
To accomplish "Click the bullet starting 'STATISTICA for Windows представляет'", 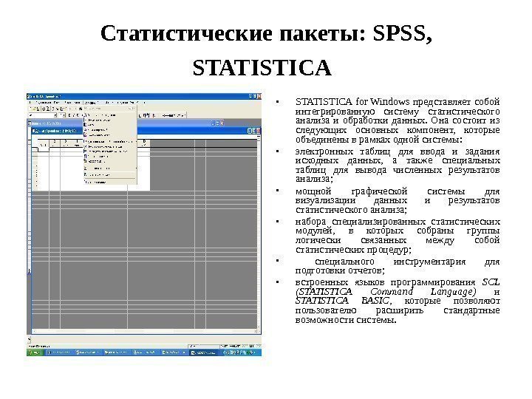I will (398, 120).
